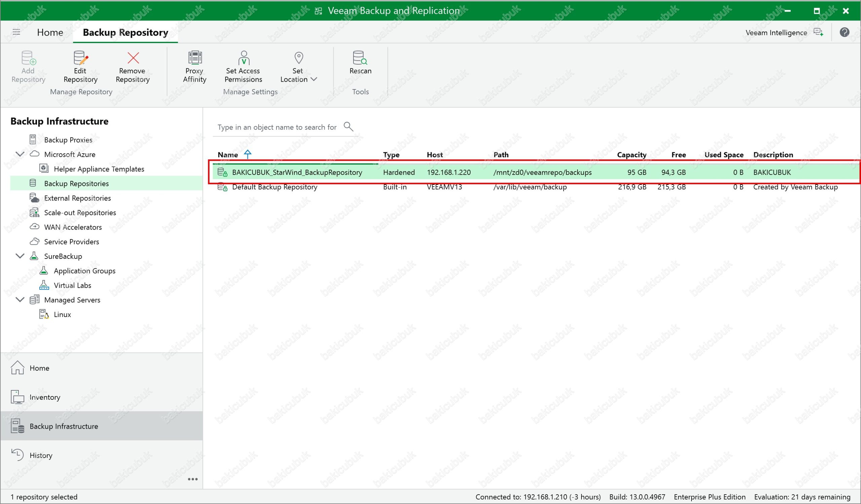Select the Backup Repository ribbon tab
This screenshot has width=861, height=504.
click(x=125, y=32)
